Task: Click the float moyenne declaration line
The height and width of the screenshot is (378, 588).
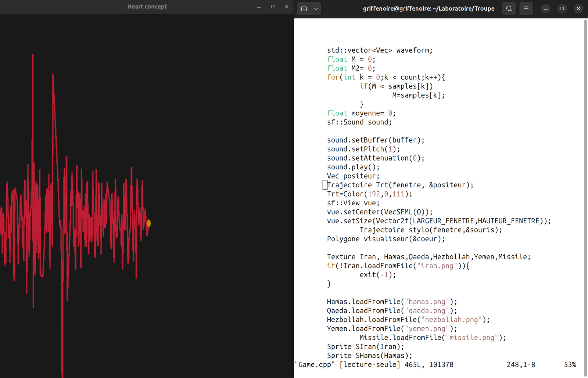Action: tap(361, 113)
